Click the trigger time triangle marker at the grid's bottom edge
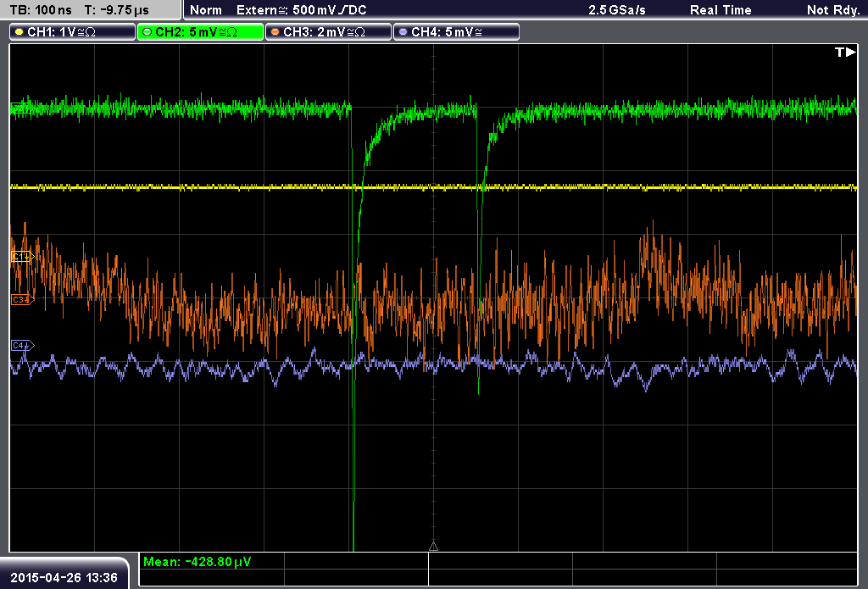 point(433,547)
